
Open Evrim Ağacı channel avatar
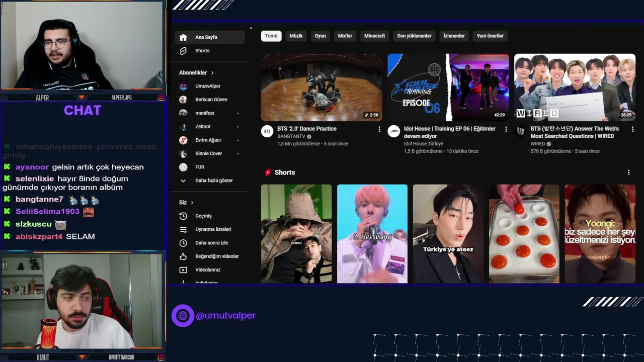[x=183, y=140]
